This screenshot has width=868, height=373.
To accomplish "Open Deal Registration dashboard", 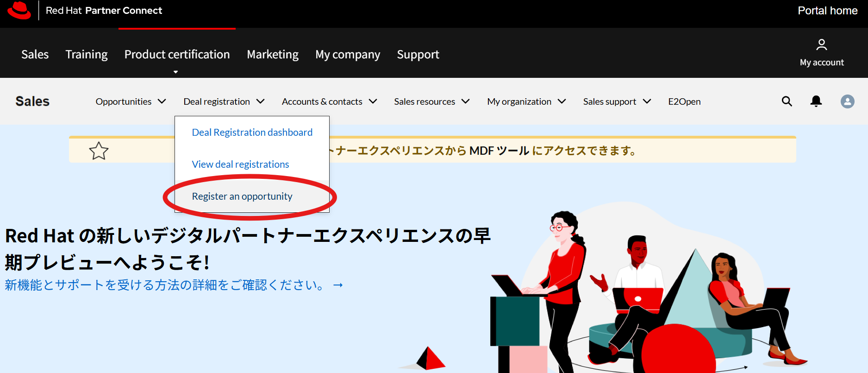I will point(252,133).
